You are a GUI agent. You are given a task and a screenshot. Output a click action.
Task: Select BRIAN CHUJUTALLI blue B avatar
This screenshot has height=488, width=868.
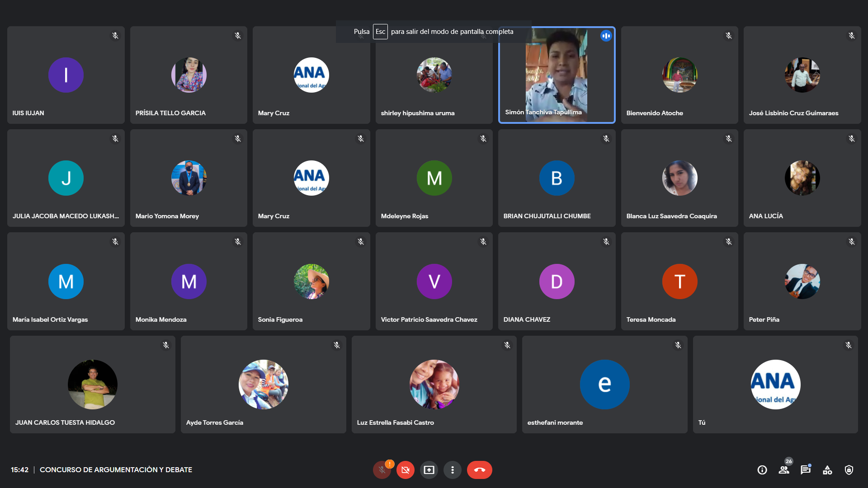557,178
